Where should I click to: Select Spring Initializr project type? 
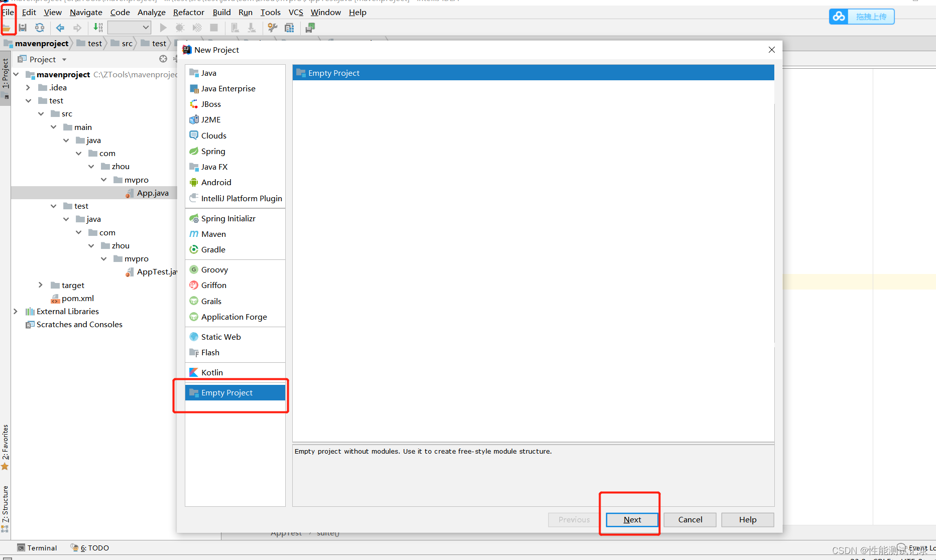pos(235,219)
